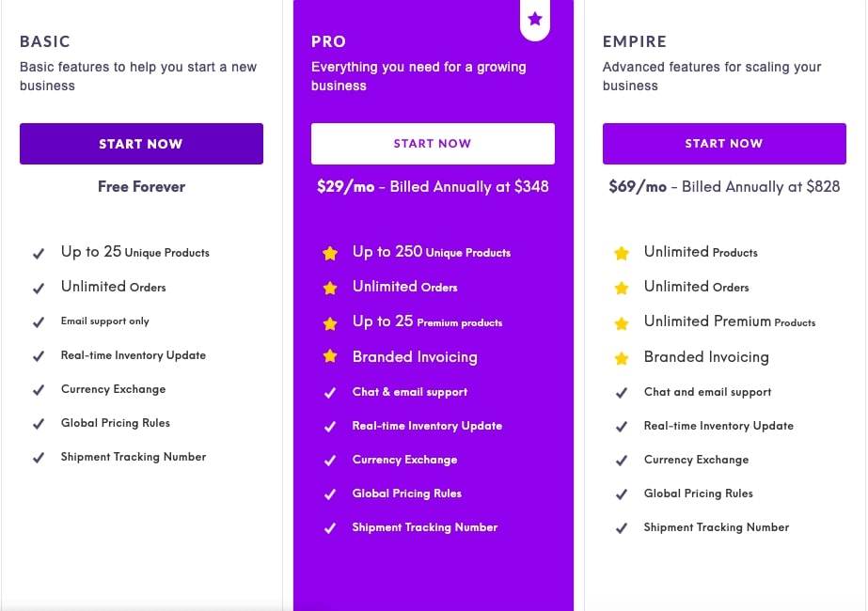Click the star beside EMPIRE Unlimited Products

pos(622,253)
